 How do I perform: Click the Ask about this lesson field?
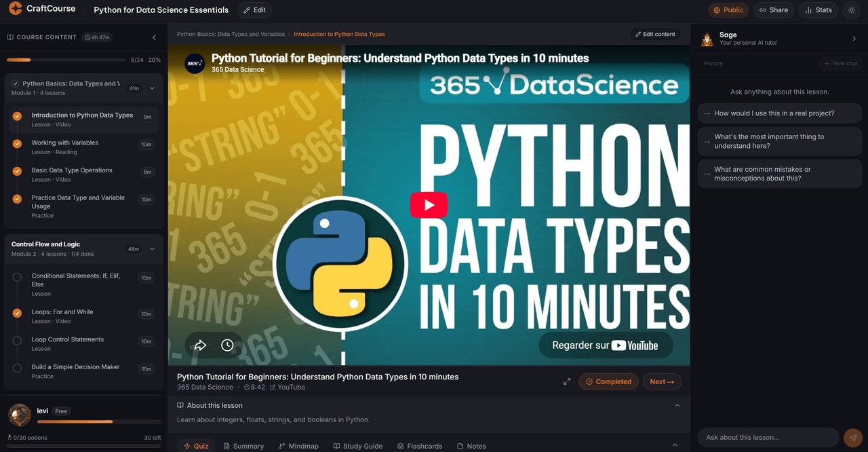[768, 437]
